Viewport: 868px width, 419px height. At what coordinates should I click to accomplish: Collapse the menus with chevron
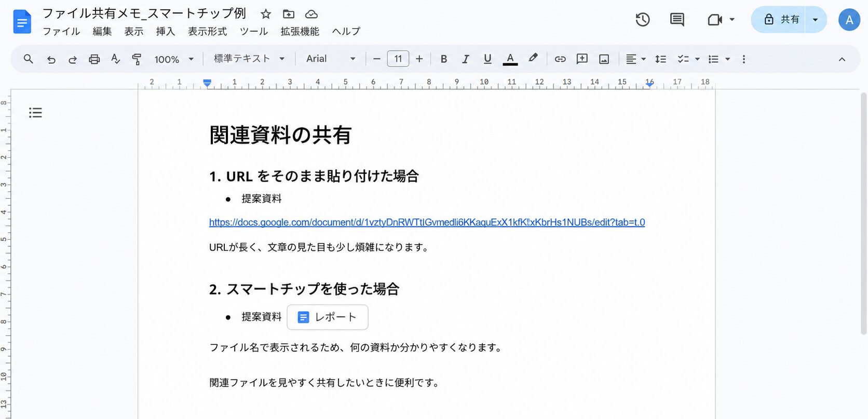click(842, 59)
